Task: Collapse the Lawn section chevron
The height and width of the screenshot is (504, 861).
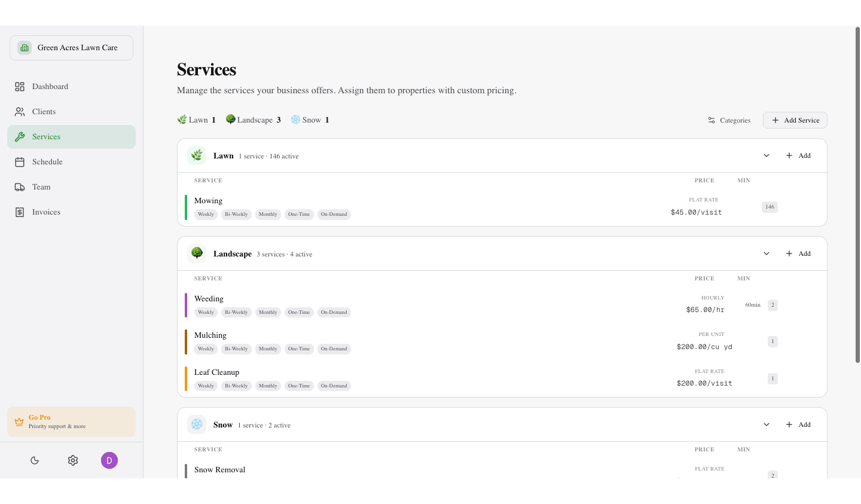Action: (767, 156)
